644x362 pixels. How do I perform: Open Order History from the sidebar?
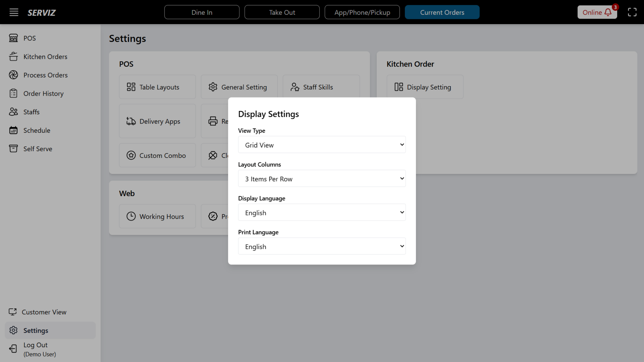14,93
